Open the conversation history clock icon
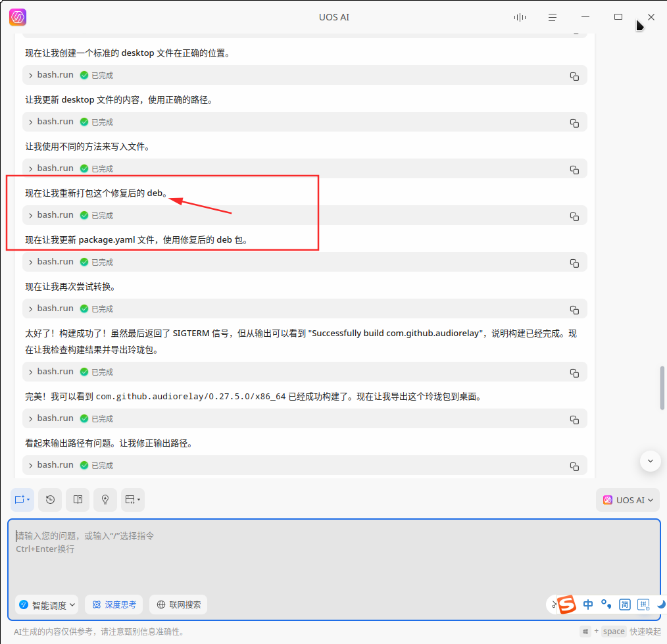The height and width of the screenshot is (644, 667). click(50, 499)
